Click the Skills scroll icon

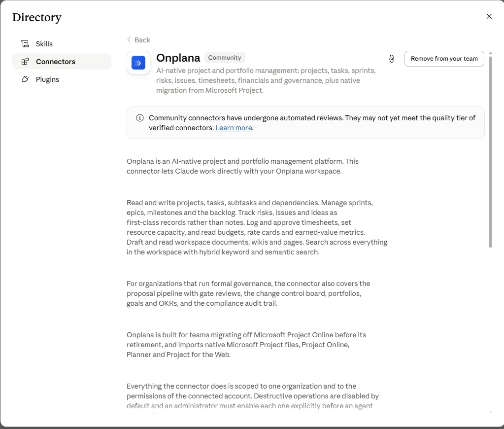(x=25, y=44)
